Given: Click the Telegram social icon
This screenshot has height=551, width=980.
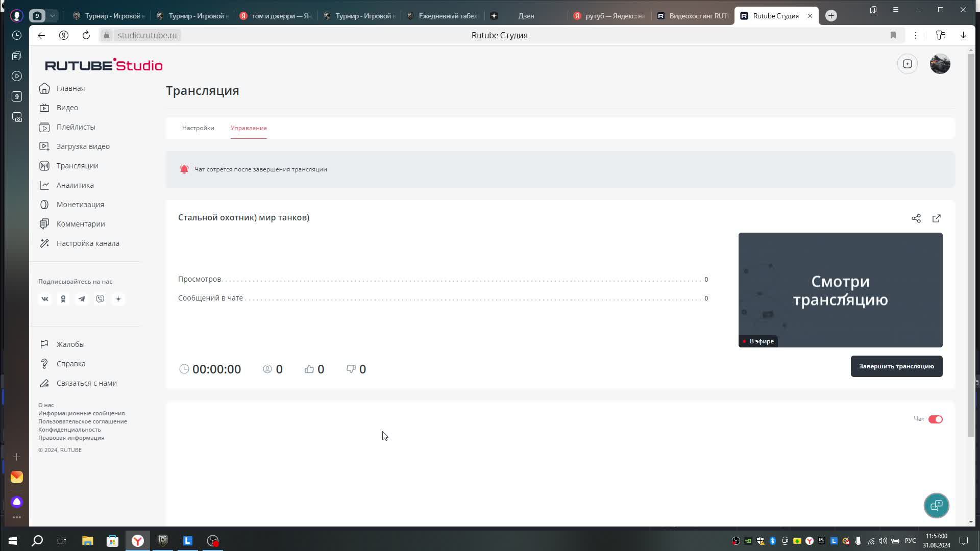Looking at the screenshot, I should (82, 299).
